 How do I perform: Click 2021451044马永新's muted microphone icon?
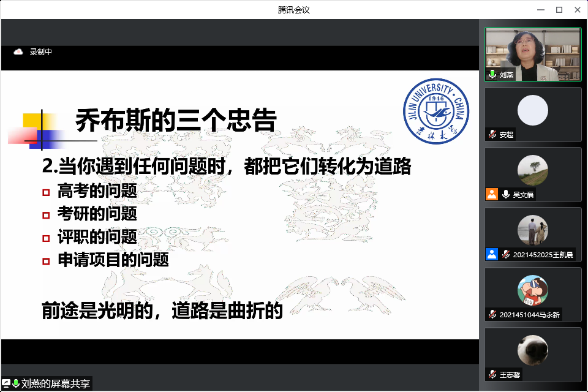click(492, 314)
